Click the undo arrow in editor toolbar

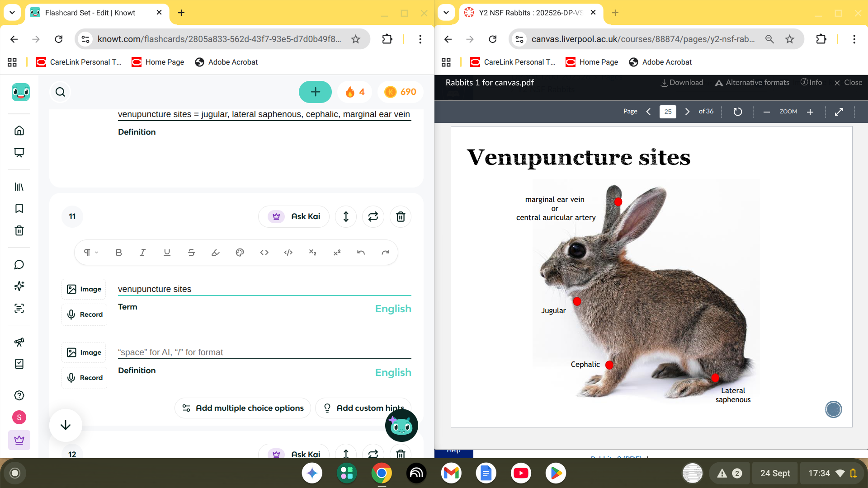[361, 253]
